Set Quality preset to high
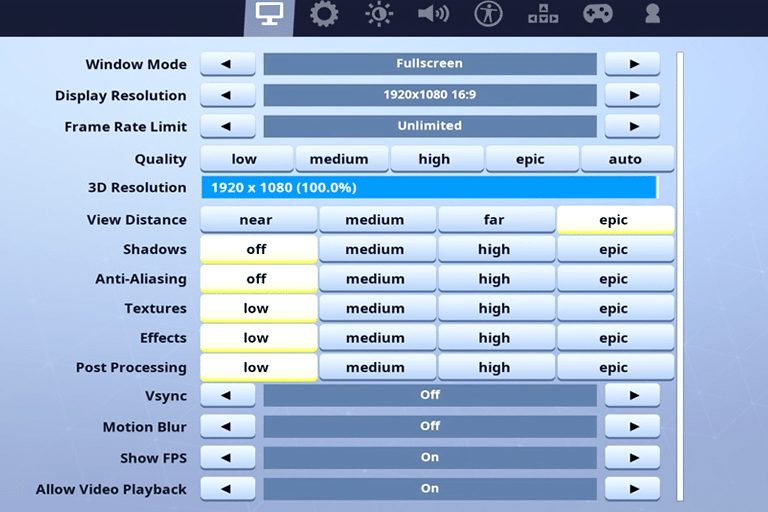The height and width of the screenshot is (512, 768). click(x=437, y=159)
